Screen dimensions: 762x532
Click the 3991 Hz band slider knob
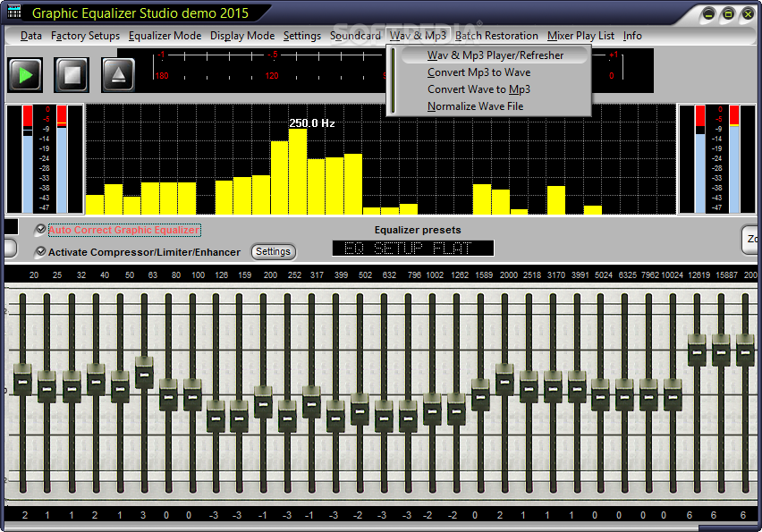(x=578, y=387)
